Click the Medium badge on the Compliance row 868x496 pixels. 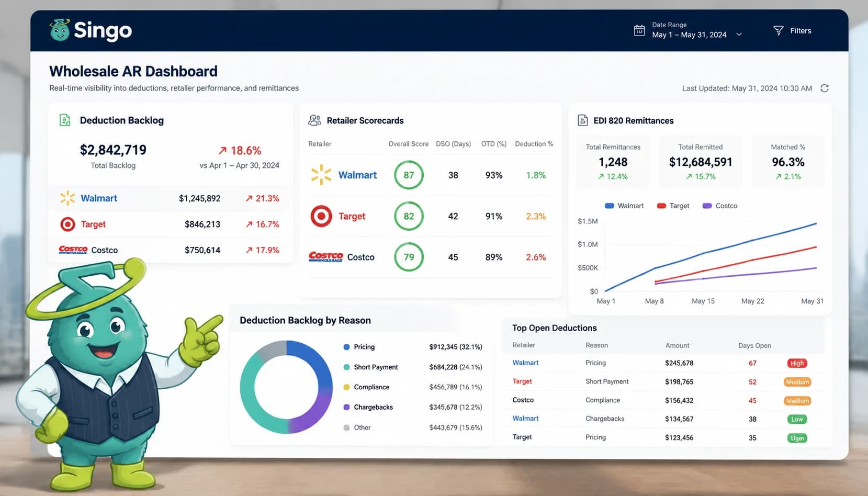coord(797,401)
